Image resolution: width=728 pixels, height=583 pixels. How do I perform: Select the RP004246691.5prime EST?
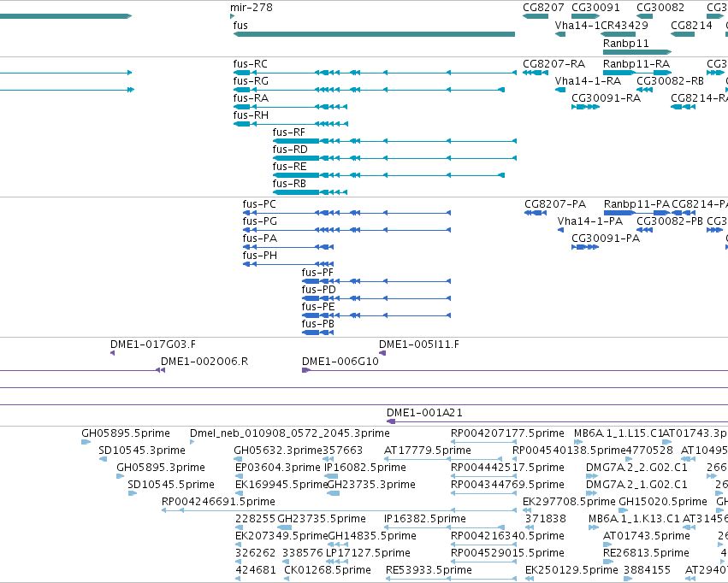point(339,510)
